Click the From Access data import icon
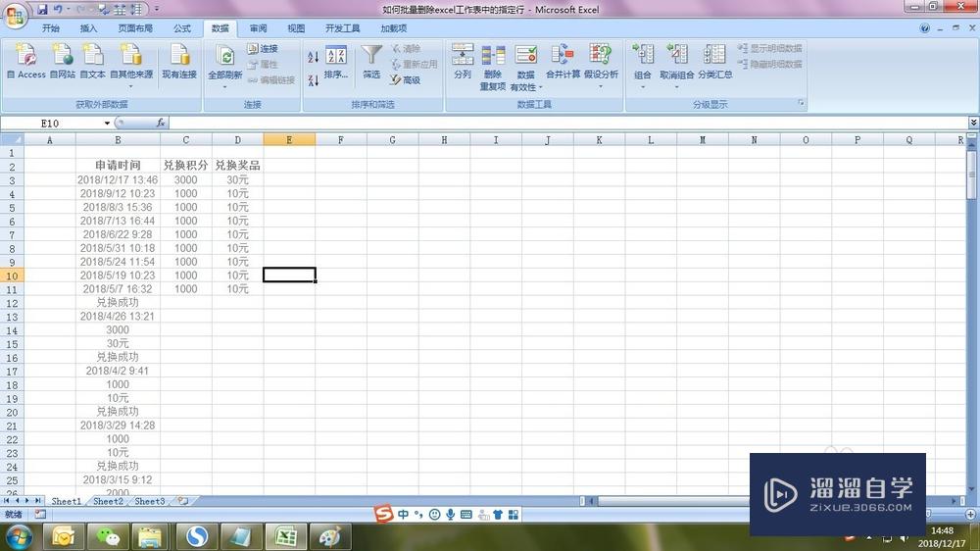Image resolution: width=980 pixels, height=551 pixels. [26, 61]
